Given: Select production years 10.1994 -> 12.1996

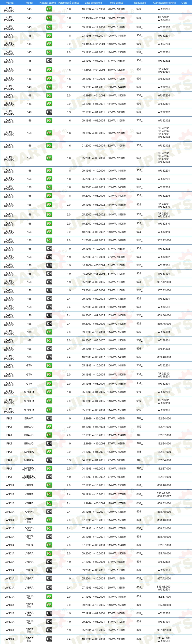Looking at the screenshot, I should click(x=93, y=9).
